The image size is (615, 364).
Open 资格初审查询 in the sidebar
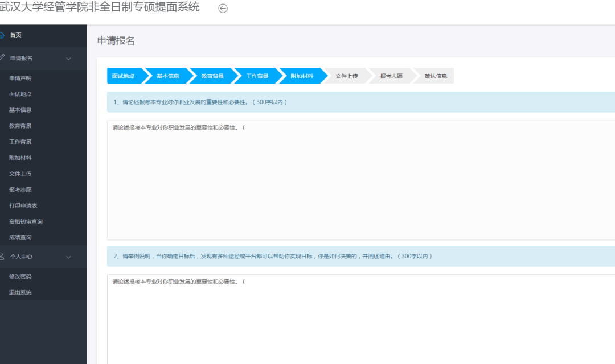coord(26,221)
